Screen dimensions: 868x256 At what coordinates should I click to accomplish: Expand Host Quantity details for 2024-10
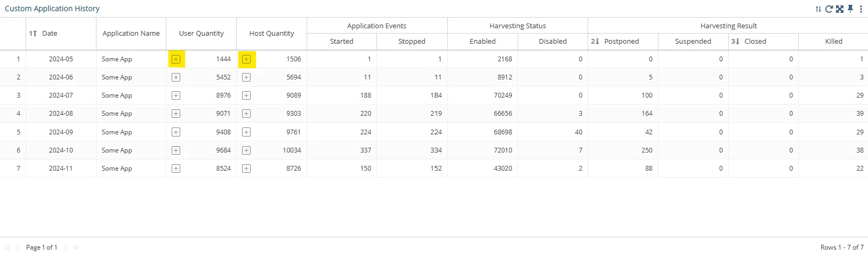coord(246,150)
